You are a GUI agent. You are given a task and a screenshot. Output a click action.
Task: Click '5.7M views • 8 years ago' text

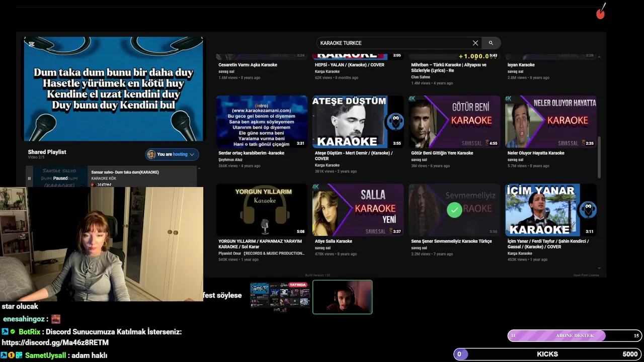528,165
